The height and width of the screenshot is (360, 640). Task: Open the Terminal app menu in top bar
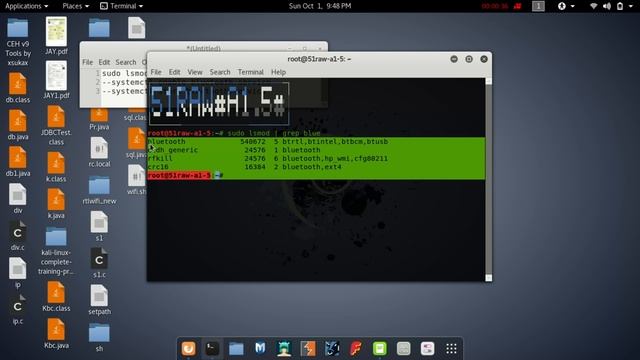(x=122, y=6)
